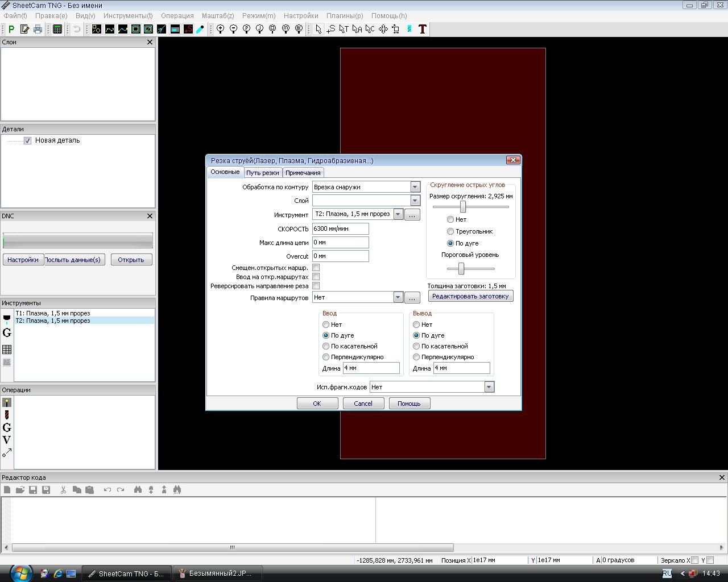
Task: Select Нет radio in the Ввод group
Action: 326,325
